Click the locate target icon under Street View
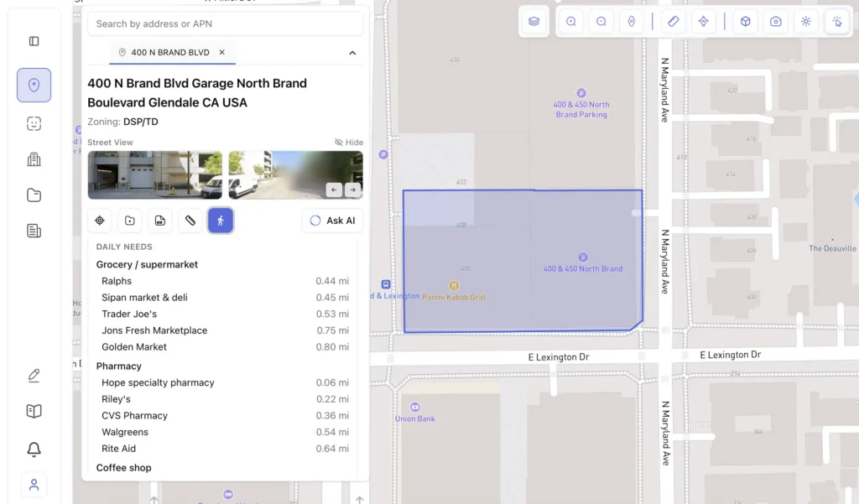 (100, 221)
